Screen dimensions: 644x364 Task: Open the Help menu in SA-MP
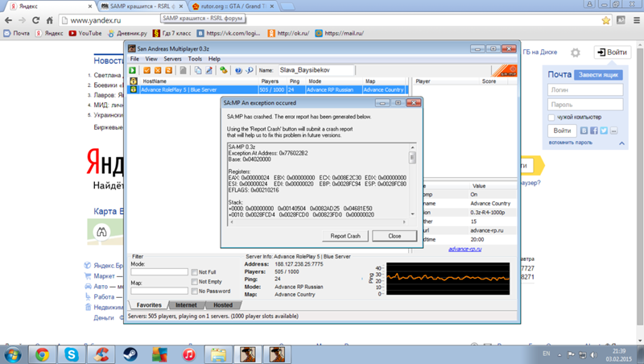(x=214, y=59)
